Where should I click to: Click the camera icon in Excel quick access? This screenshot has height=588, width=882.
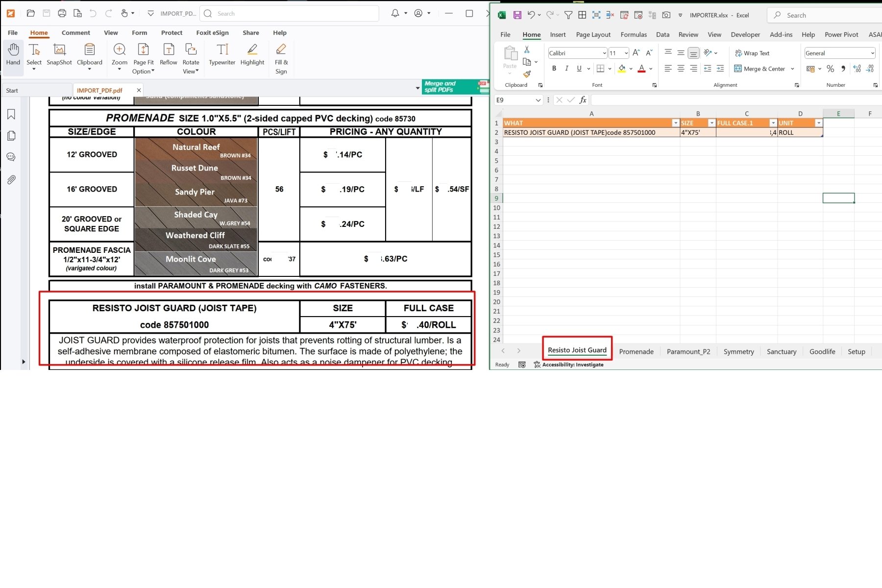pyautogui.click(x=666, y=15)
